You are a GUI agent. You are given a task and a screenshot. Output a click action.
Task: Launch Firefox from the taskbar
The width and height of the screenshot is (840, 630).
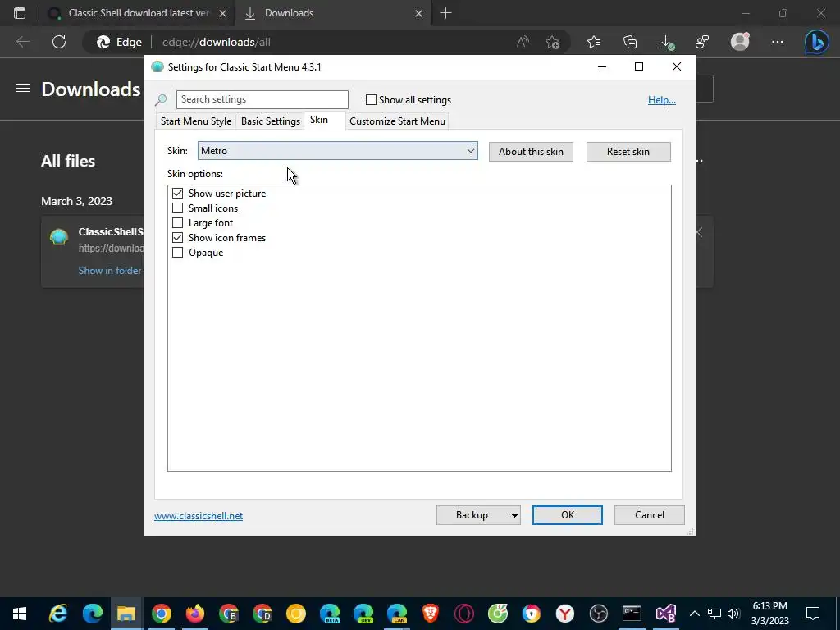pos(195,614)
